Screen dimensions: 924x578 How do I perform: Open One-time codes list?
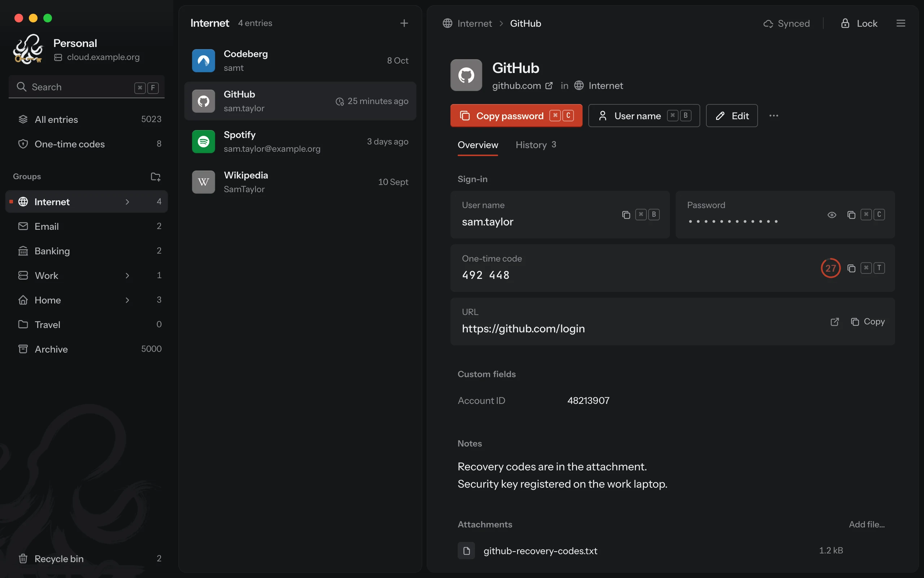point(87,144)
